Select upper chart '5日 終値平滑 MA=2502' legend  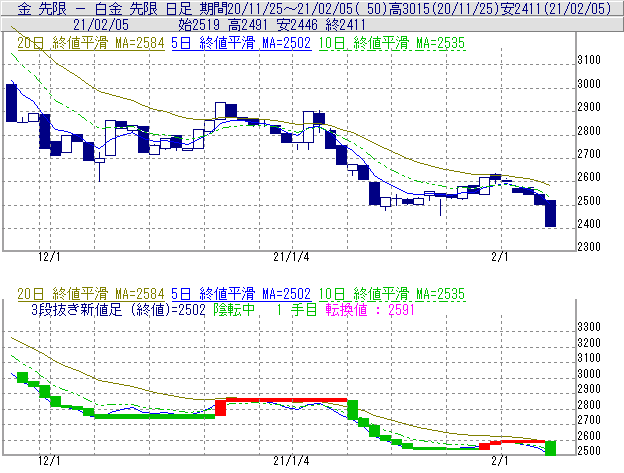tap(241, 43)
